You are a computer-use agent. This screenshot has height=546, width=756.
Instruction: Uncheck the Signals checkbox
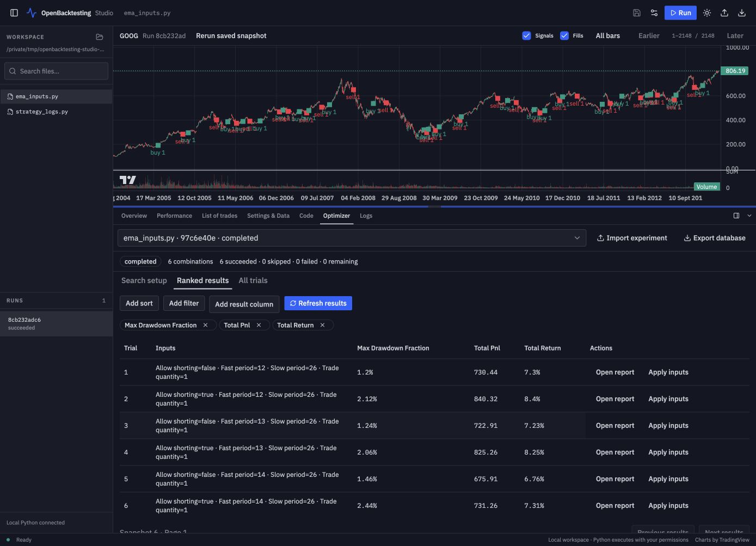[x=526, y=35]
